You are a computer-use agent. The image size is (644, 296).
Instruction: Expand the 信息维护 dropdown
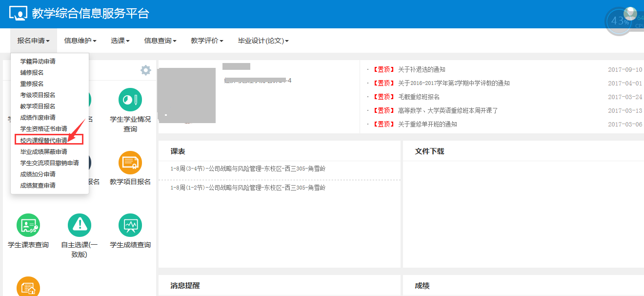pos(80,41)
